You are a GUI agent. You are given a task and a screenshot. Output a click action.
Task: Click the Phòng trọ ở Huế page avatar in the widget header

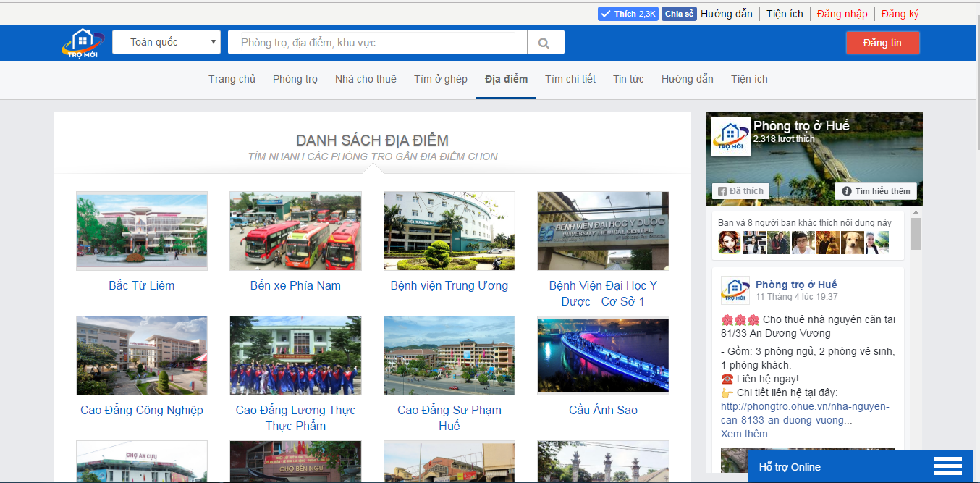coord(731,137)
